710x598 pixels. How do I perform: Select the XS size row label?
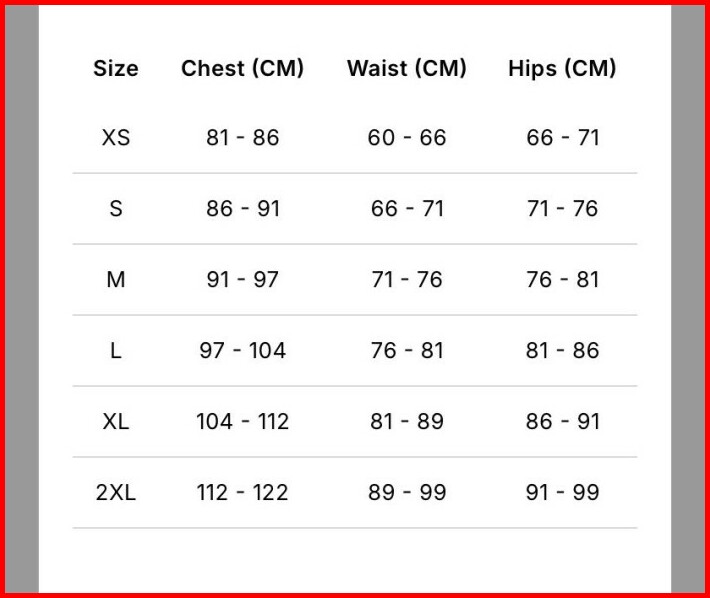[116, 138]
